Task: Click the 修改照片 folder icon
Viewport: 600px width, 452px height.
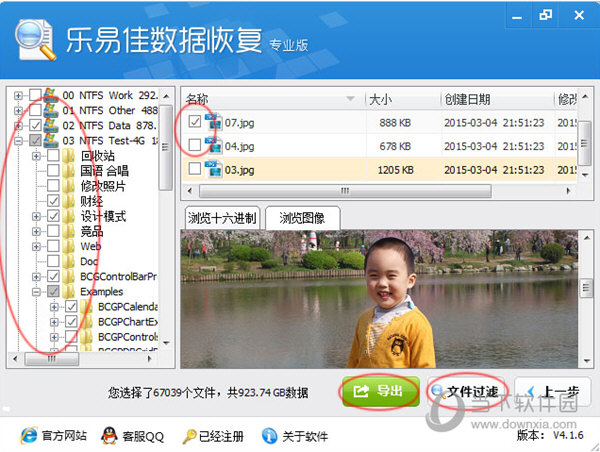Action: click(69, 186)
